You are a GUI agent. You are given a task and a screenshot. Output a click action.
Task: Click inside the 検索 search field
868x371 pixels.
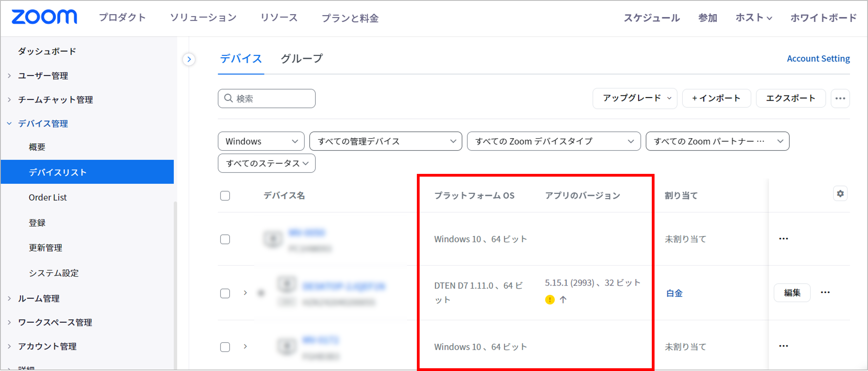pos(267,98)
